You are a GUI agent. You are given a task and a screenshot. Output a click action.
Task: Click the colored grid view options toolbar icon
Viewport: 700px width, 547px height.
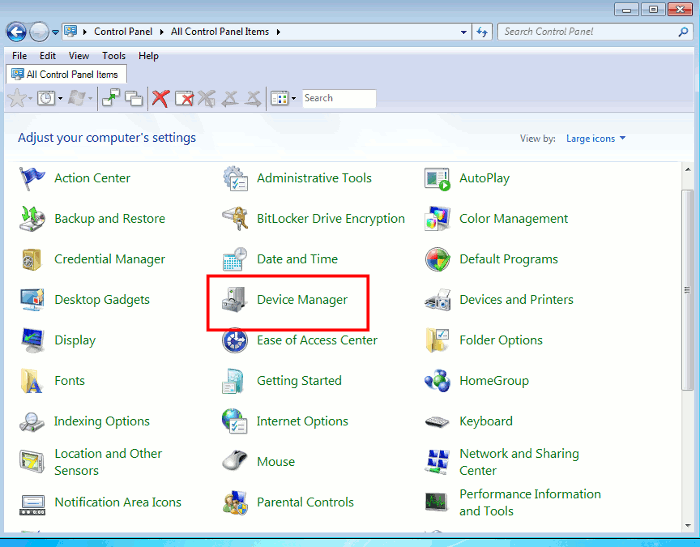279,98
